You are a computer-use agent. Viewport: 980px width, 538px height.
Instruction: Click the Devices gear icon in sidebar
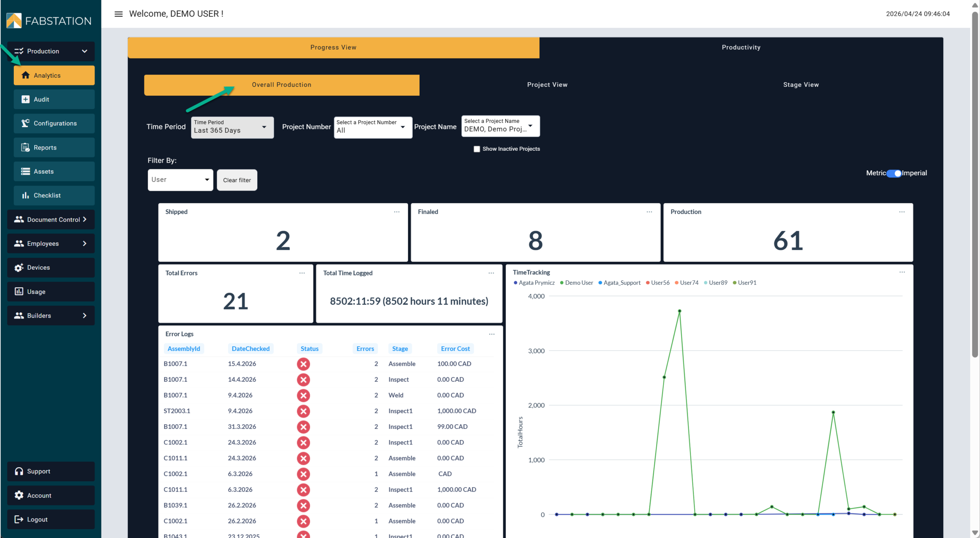[19, 267]
